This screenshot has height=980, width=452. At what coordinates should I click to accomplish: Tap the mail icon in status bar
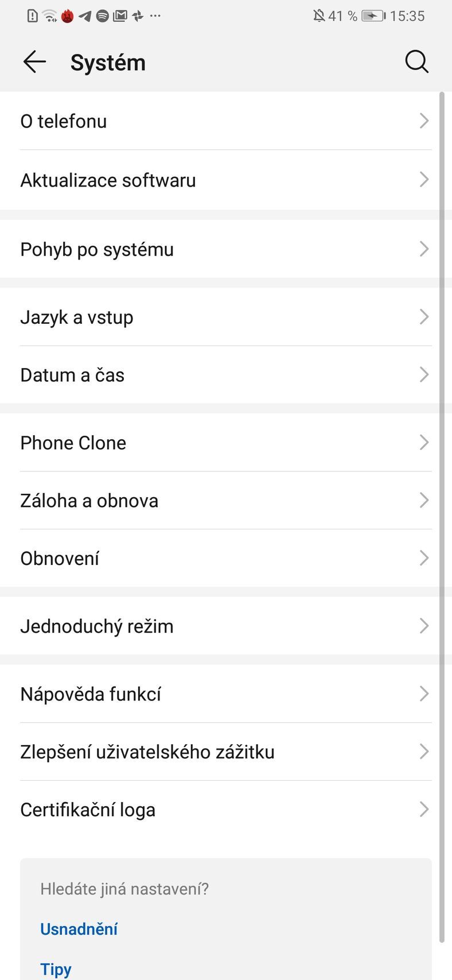tap(120, 16)
